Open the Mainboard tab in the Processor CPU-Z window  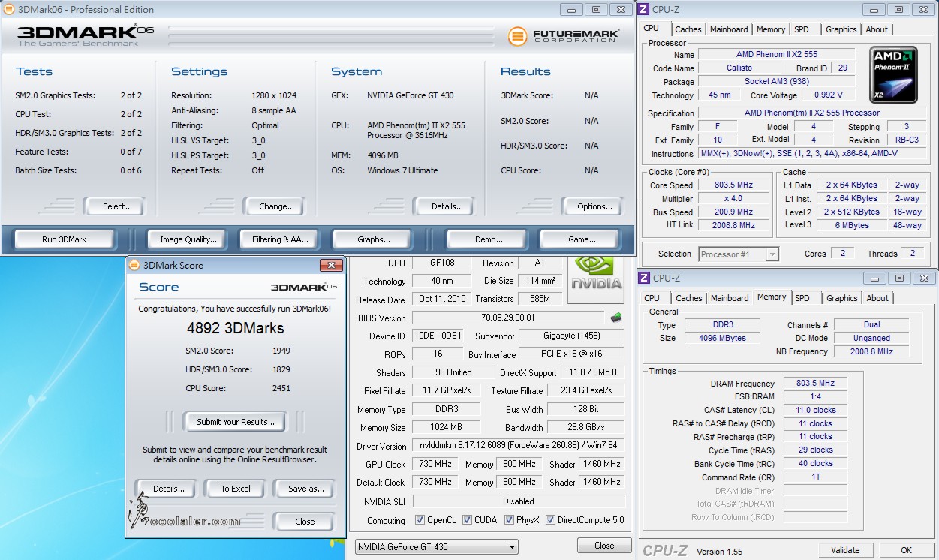pos(729,29)
